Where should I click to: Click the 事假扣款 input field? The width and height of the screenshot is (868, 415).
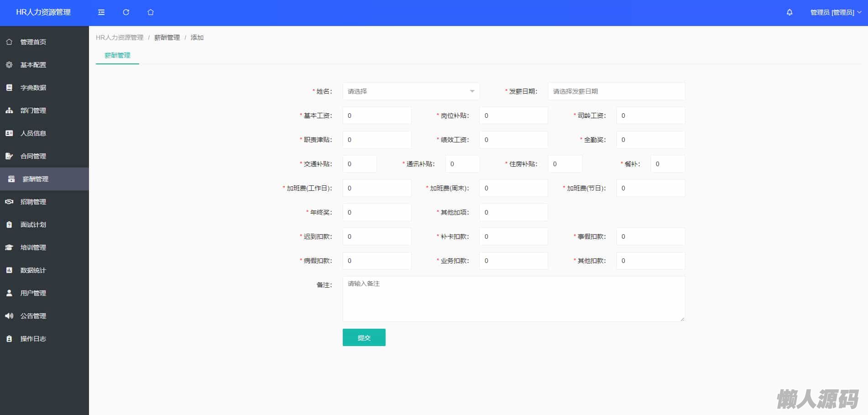(651, 236)
